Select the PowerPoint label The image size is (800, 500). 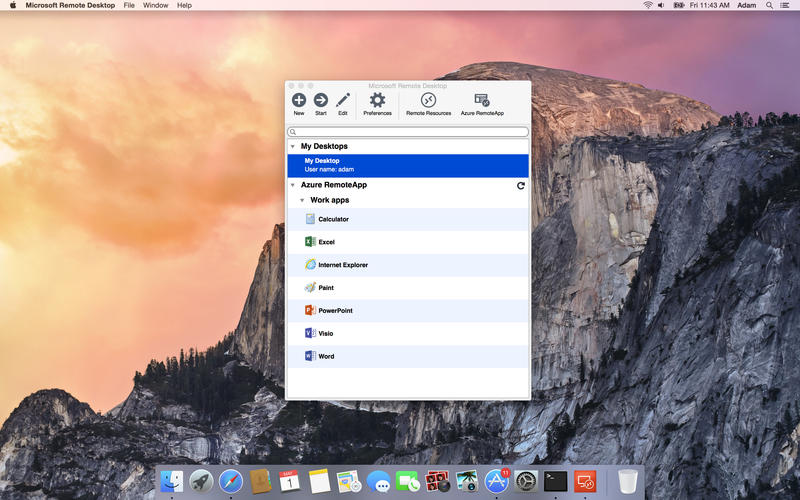click(x=335, y=310)
